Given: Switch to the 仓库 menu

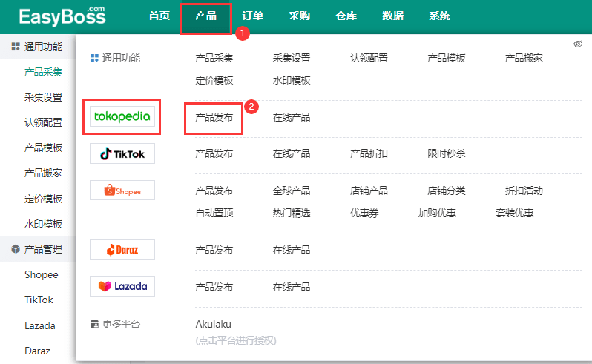Looking at the screenshot, I should coord(346,16).
